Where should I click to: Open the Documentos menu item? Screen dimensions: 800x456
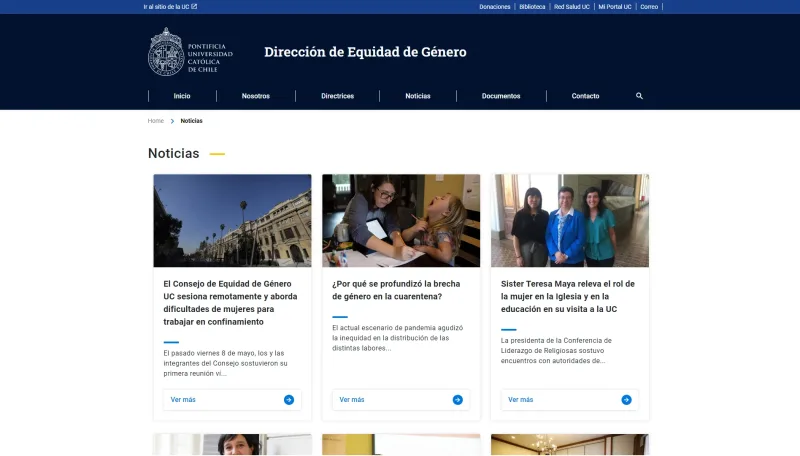[x=501, y=96]
